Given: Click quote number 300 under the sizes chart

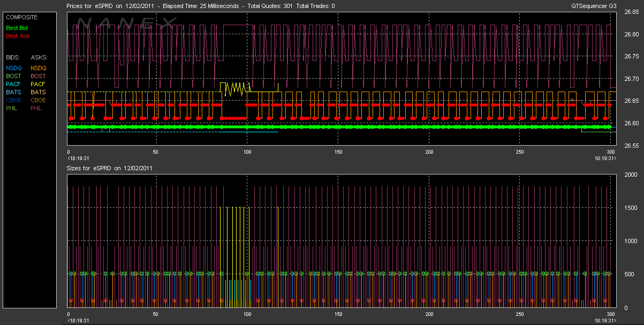Looking at the screenshot, I should click(610, 314).
